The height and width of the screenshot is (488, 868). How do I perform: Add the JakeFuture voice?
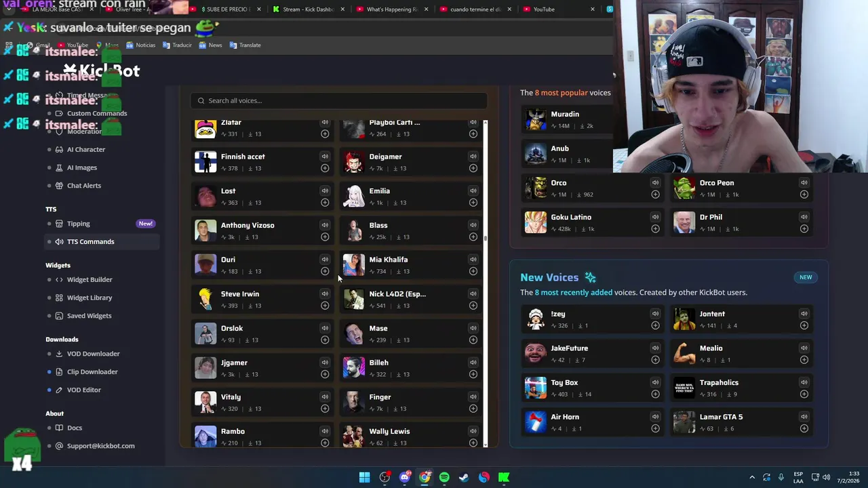(655, 360)
